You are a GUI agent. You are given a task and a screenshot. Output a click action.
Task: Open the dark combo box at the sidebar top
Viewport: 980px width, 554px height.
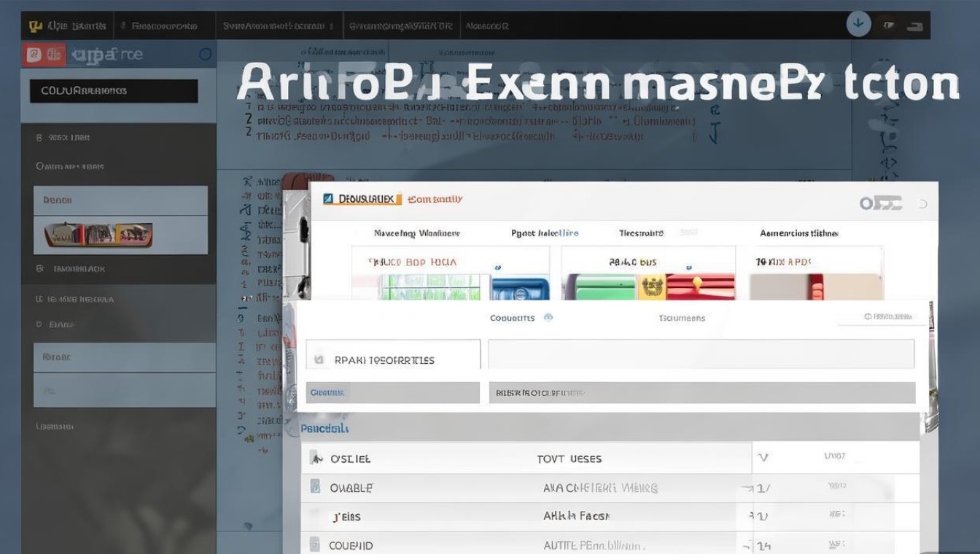coord(114,91)
